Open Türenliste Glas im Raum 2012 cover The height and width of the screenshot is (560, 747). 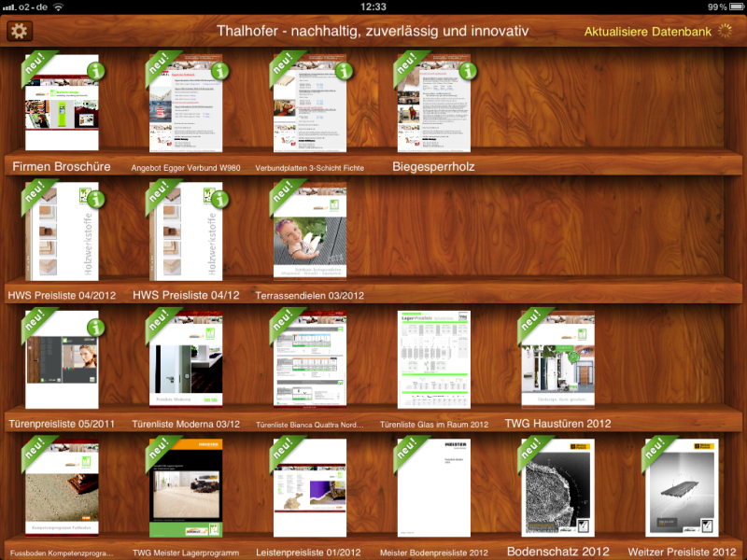[x=434, y=359]
